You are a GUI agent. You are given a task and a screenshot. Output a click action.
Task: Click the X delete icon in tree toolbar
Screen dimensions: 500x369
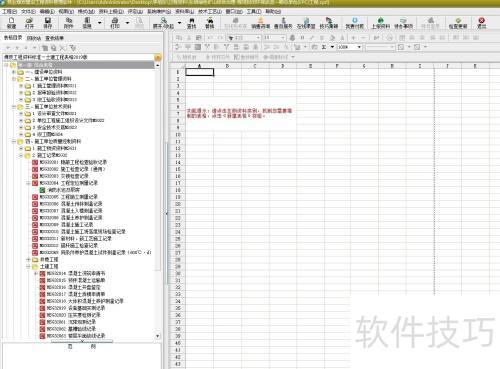[x=62, y=48]
